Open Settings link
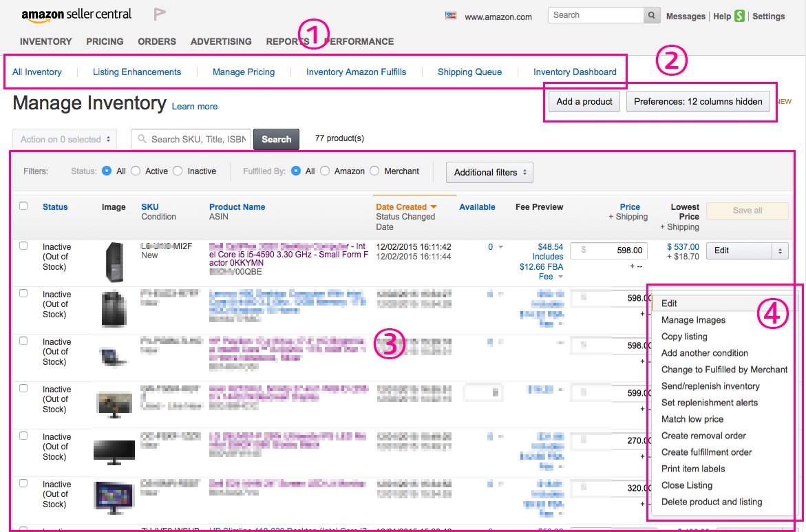This screenshot has width=806, height=532. 768,17
